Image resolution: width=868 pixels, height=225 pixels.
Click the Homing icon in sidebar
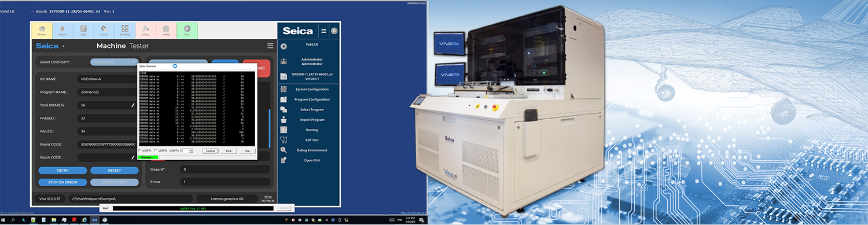pos(284,130)
